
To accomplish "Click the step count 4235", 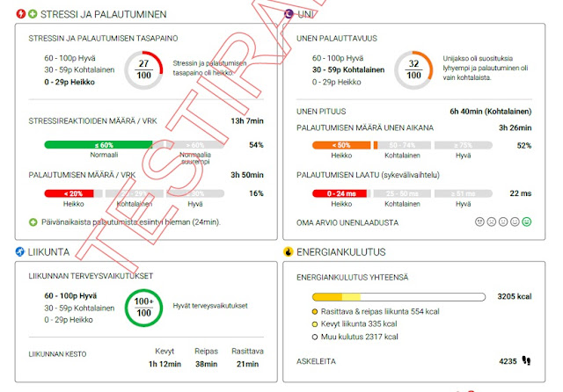I will [508, 361].
